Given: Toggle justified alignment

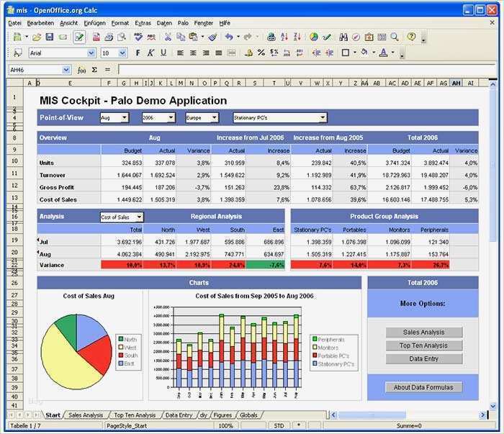Looking at the screenshot, I should [x=219, y=53].
